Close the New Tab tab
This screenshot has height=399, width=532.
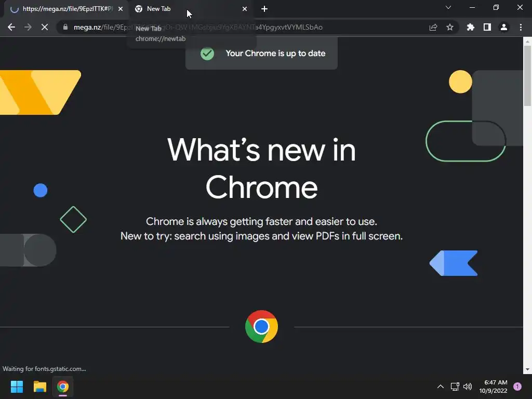[x=245, y=9]
